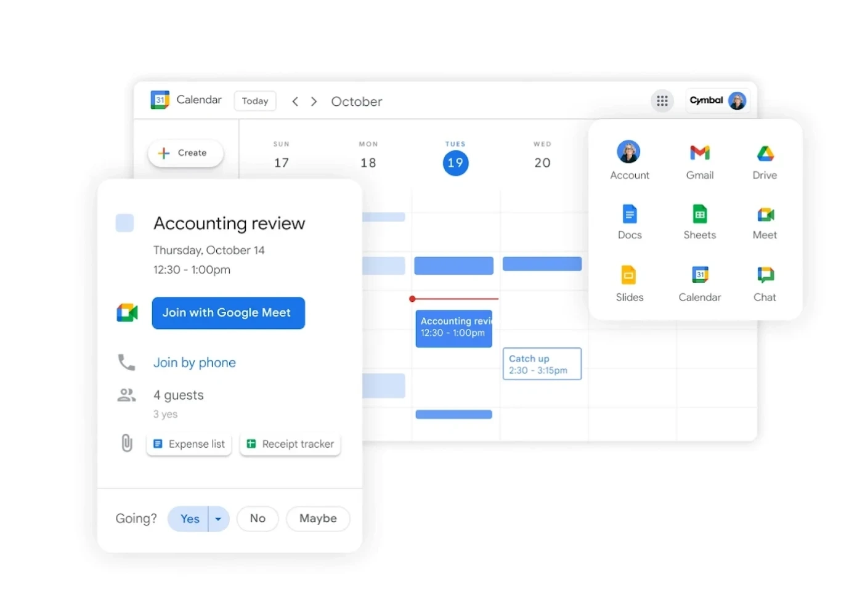865x616 pixels.
Task: Join with Google Meet button
Action: point(229,313)
